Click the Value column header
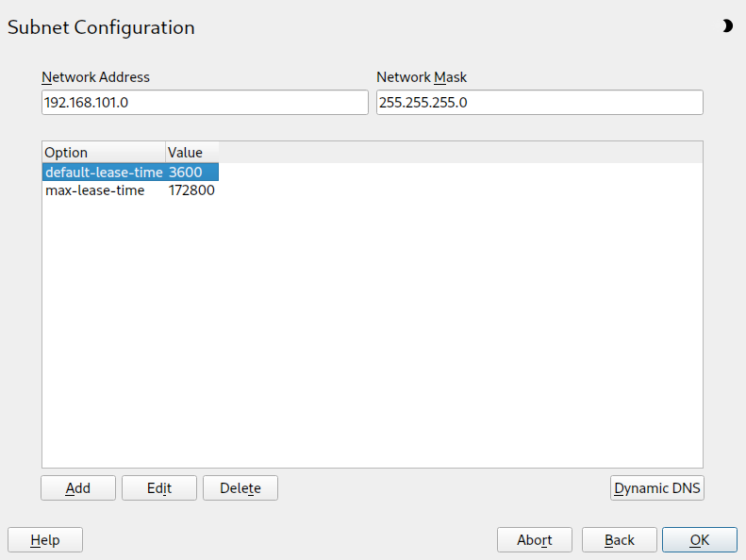 click(x=191, y=153)
